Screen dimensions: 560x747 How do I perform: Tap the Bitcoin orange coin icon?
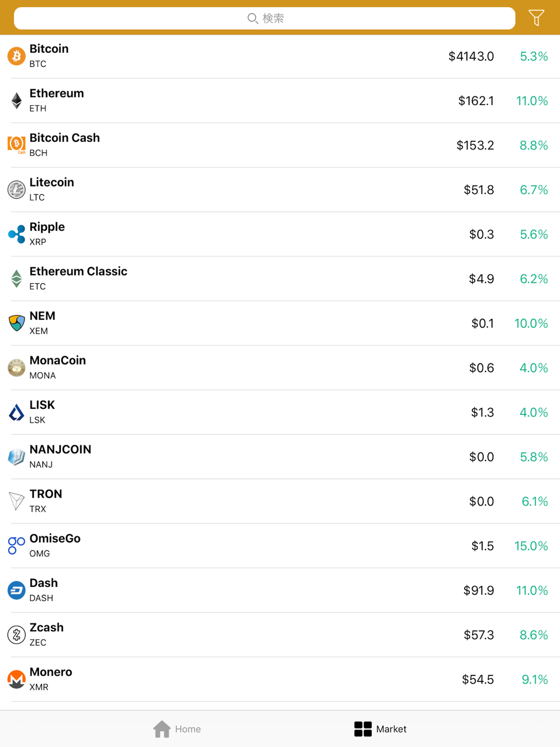[x=16, y=56]
